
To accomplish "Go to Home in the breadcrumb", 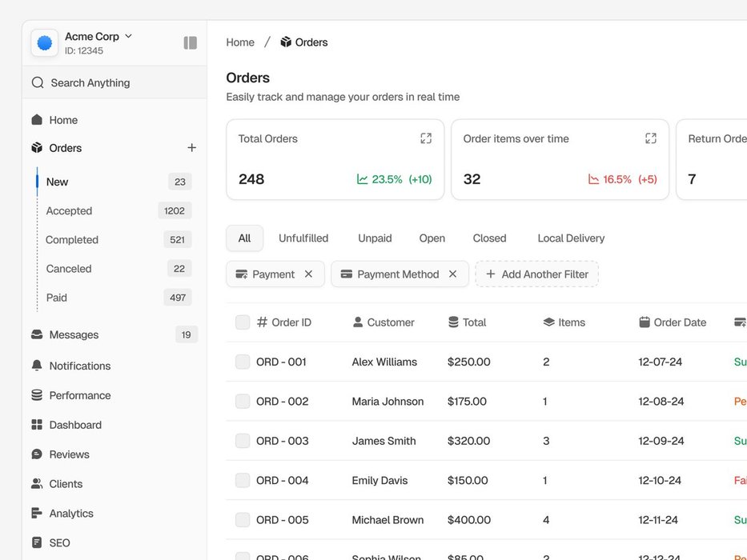I will (x=240, y=42).
